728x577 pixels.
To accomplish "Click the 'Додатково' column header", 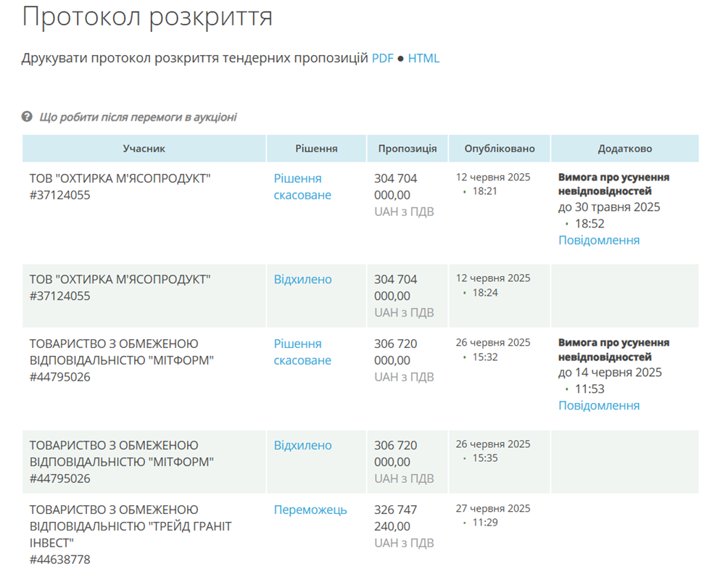I will [x=625, y=149].
